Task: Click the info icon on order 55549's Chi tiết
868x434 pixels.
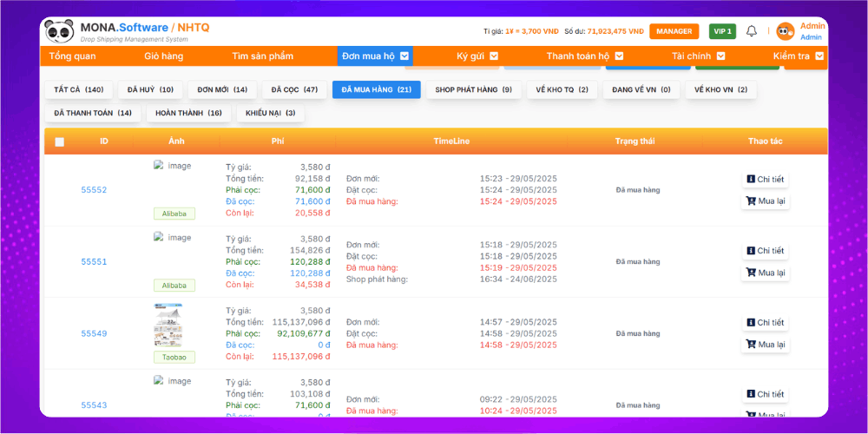Action: 751,323
